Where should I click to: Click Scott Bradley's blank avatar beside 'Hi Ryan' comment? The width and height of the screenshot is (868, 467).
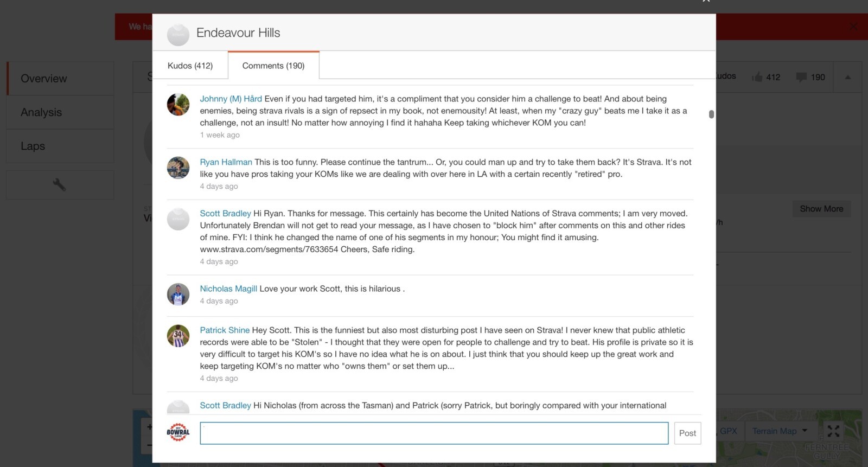tap(178, 219)
